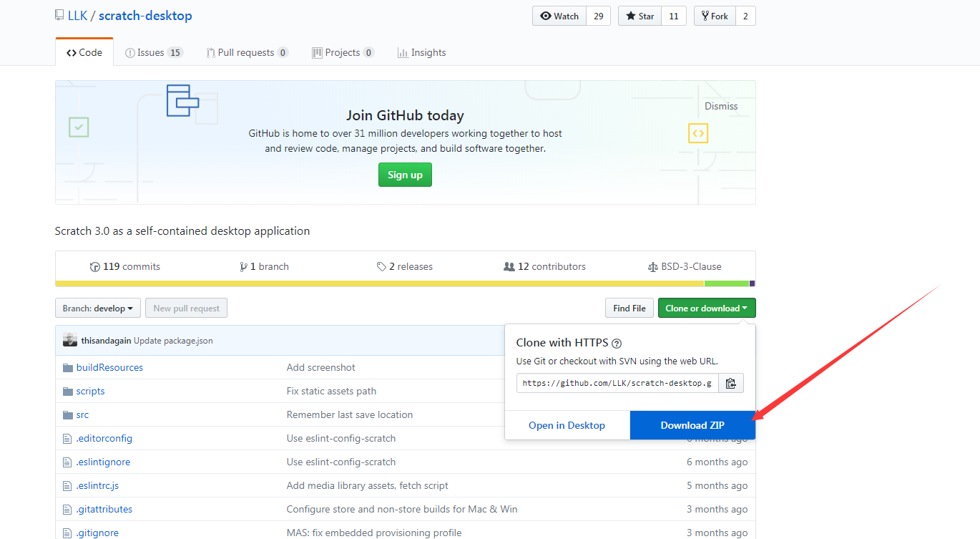Screen dimensions: 980x539
Task: Toggle the Clone or download dropdown
Action: click(707, 309)
